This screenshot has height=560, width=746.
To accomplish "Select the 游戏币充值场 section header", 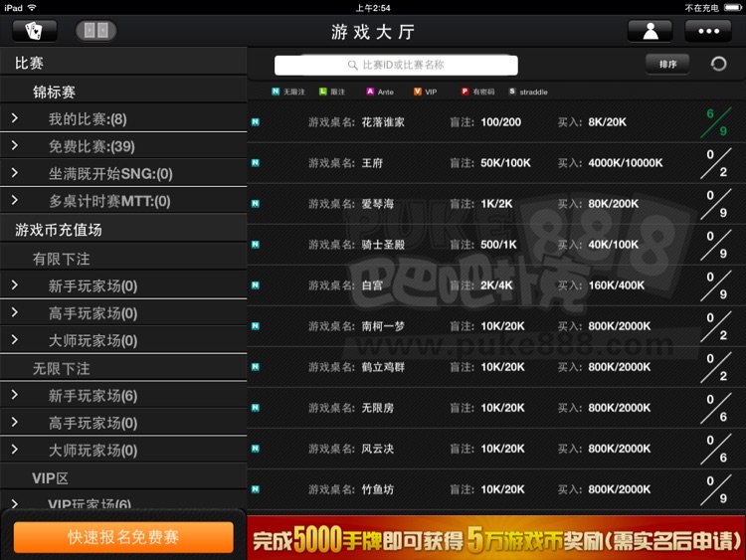I will click(x=123, y=230).
